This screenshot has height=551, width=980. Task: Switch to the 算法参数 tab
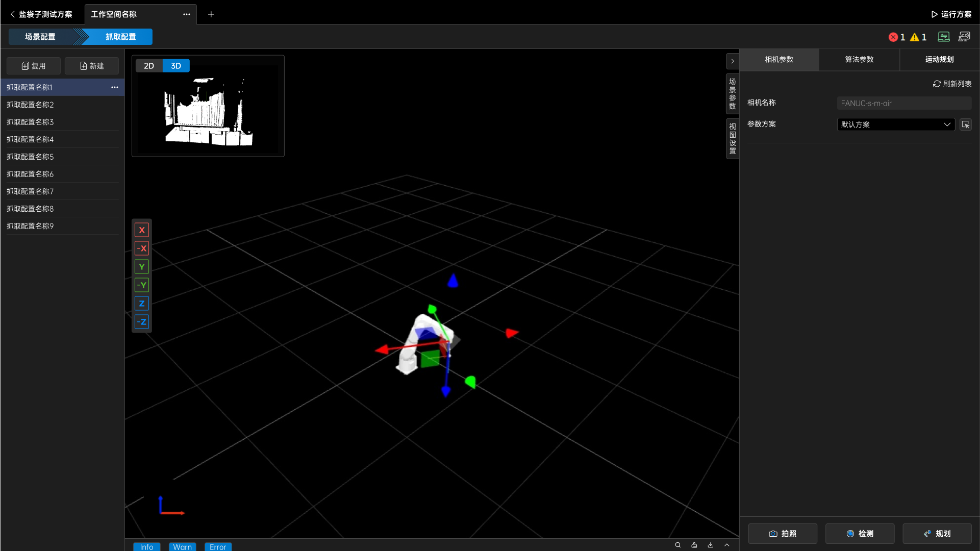[x=859, y=60]
